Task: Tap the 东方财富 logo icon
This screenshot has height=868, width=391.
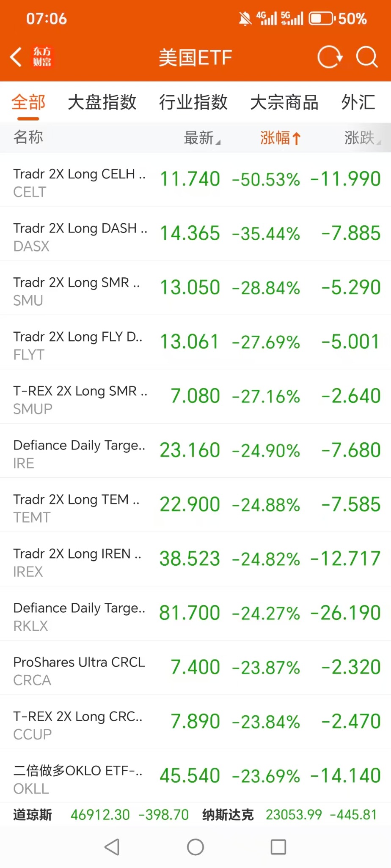Action: pyautogui.click(x=42, y=57)
